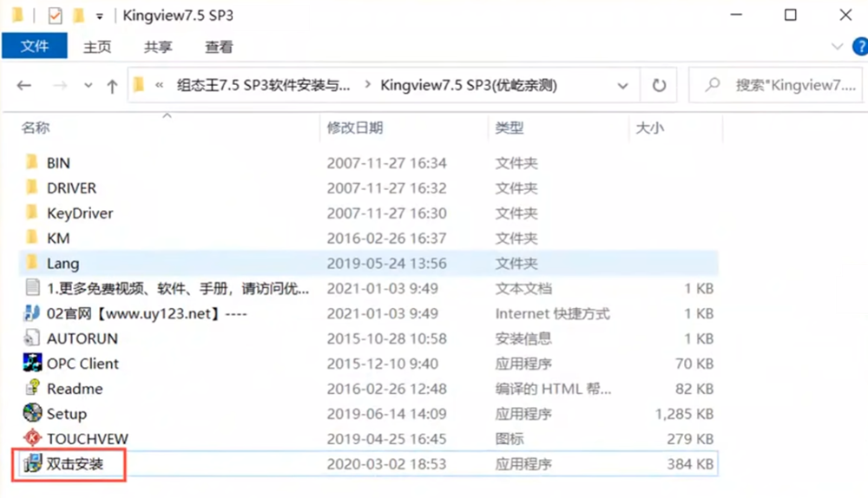Sort by the 修改日期 column header
Image resolution: width=868 pixels, height=498 pixels.
coord(355,128)
